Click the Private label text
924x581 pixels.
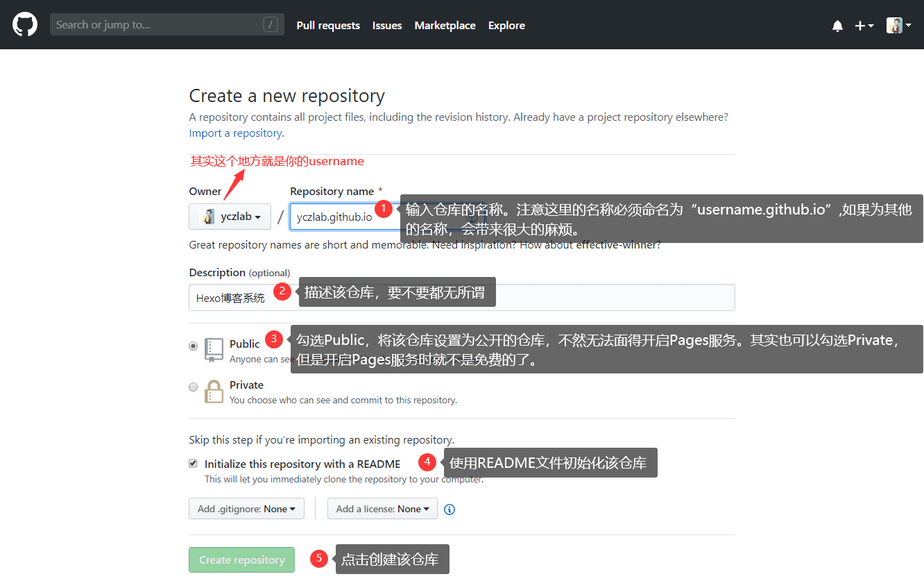246,385
